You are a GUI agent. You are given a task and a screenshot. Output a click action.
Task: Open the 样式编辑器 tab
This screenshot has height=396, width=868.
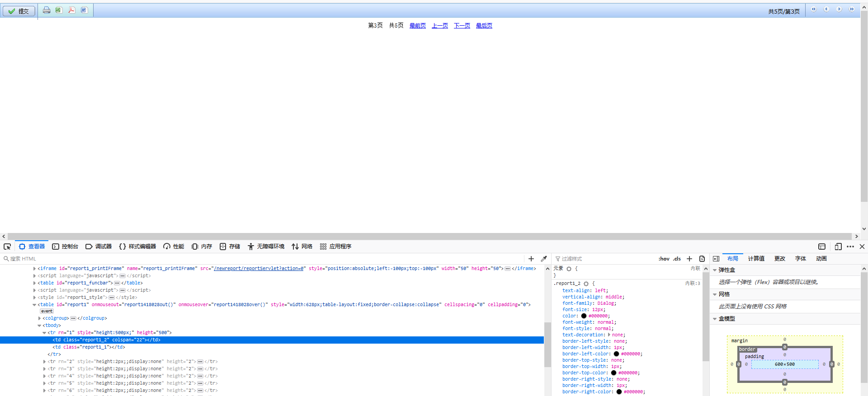pyautogui.click(x=137, y=247)
